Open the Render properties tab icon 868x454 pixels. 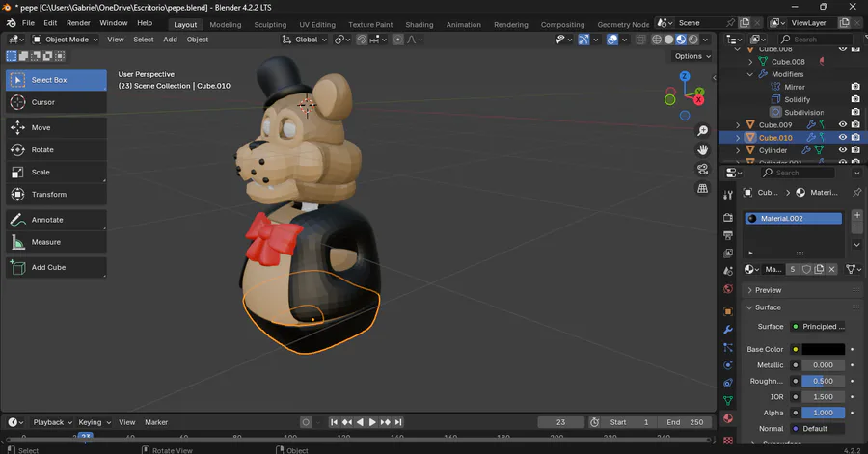[728, 217]
